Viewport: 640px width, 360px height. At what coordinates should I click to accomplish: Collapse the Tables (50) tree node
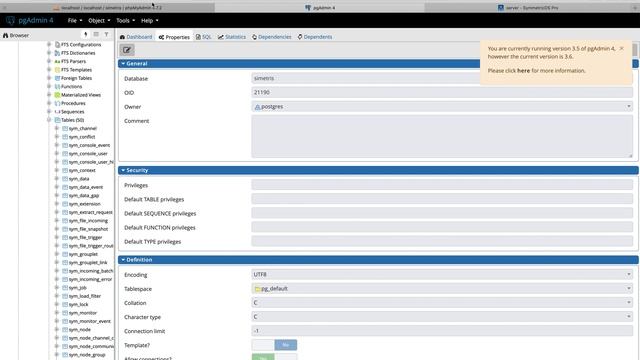49,120
